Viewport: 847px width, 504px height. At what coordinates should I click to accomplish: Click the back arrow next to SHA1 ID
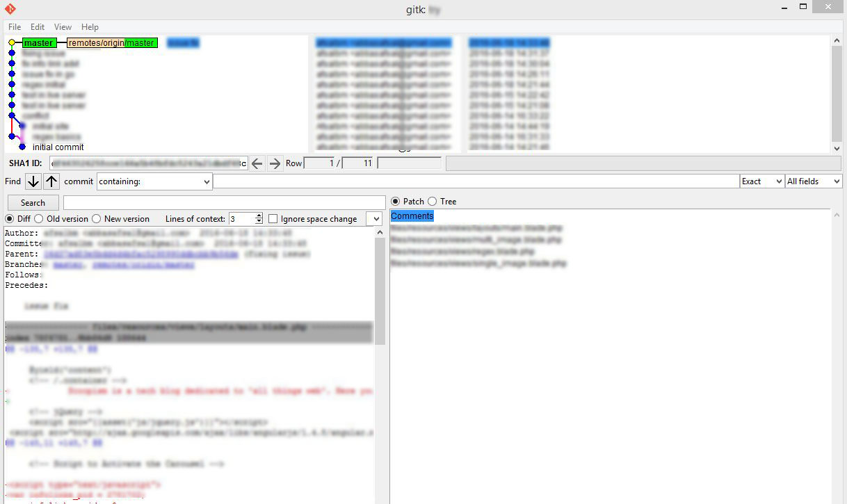tap(257, 163)
